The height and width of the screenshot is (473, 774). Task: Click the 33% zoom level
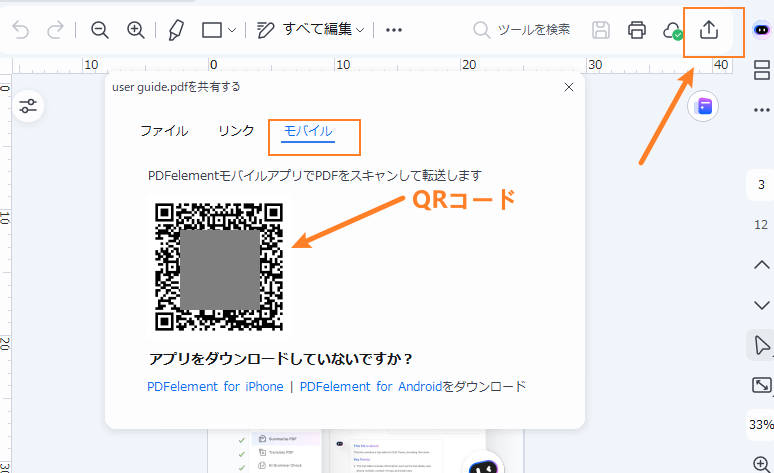pyautogui.click(x=761, y=425)
